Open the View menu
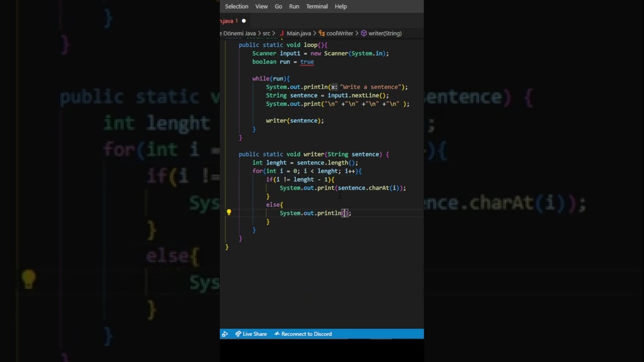This screenshot has height=362, width=644. point(262,7)
